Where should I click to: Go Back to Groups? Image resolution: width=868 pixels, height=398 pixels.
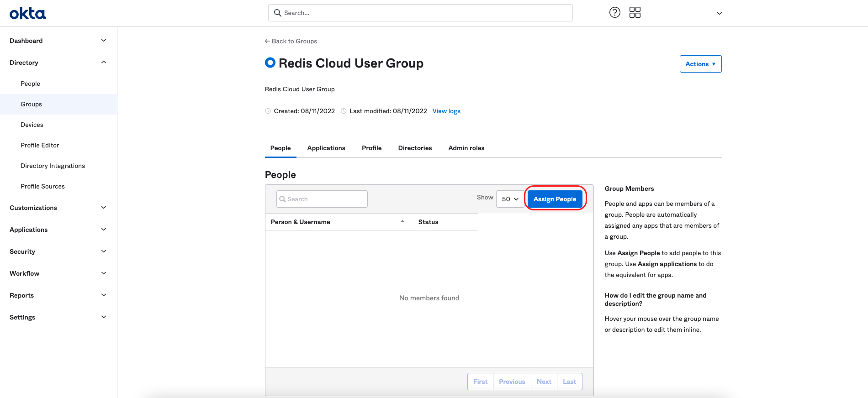coord(291,41)
